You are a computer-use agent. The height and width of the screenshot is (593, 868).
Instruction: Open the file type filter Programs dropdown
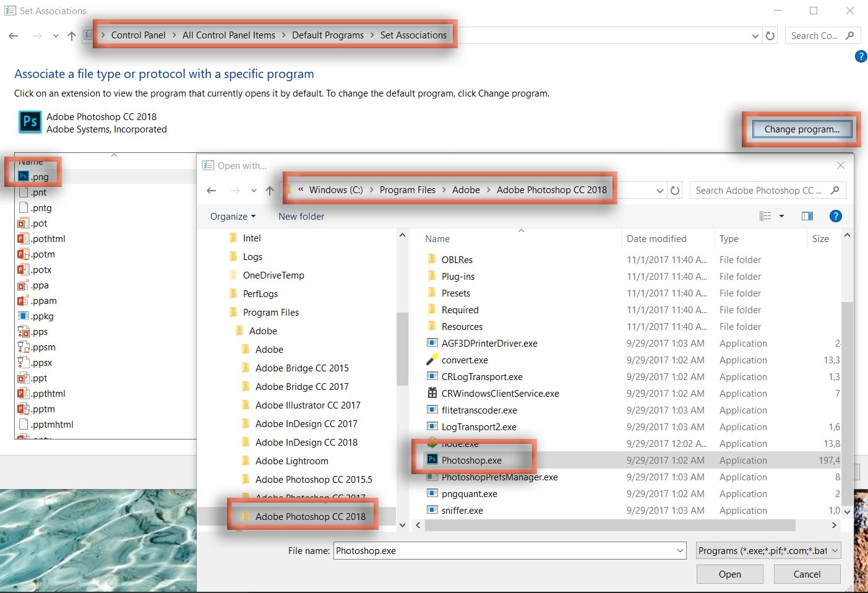click(x=768, y=550)
